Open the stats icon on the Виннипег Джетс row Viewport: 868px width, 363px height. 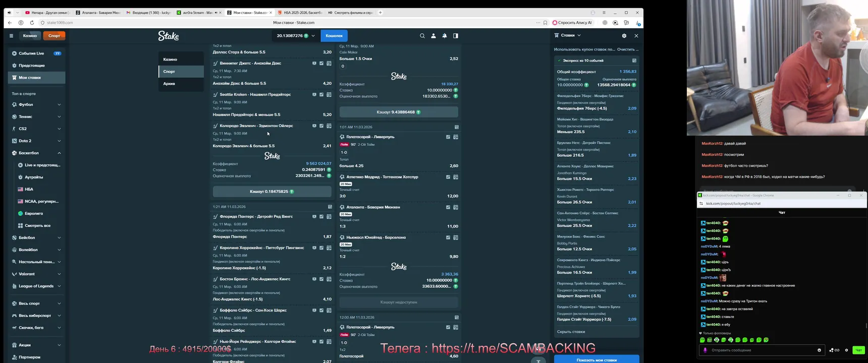click(x=321, y=64)
